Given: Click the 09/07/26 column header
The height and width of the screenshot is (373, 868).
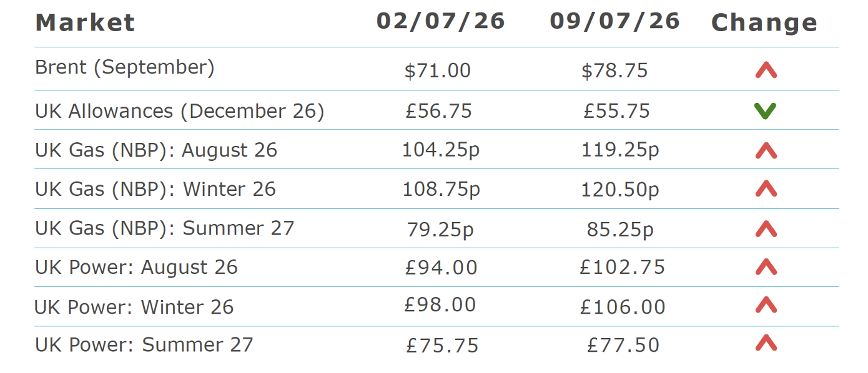Looking at the screenshot, I should pos(615,21).
